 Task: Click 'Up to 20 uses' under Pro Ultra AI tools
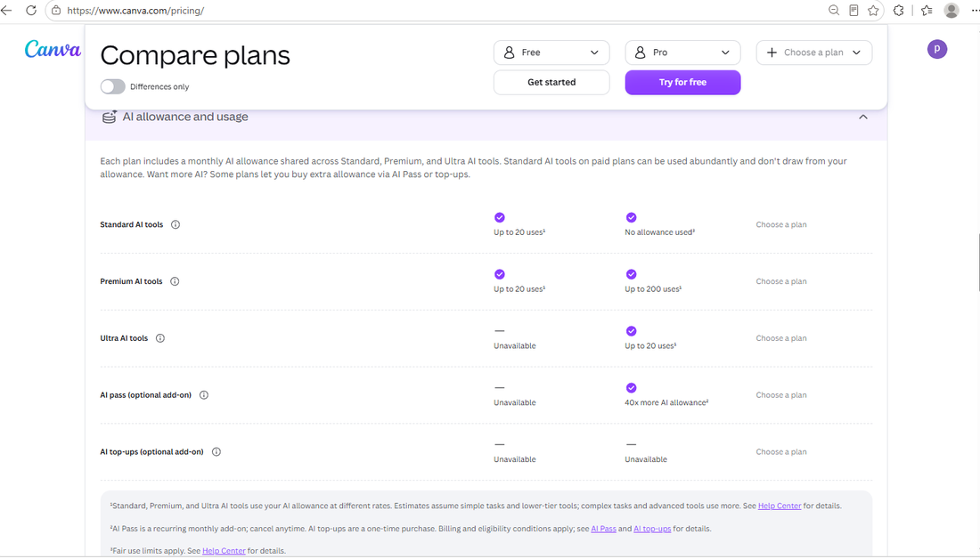pyautogui.click(x=650, y=346)
